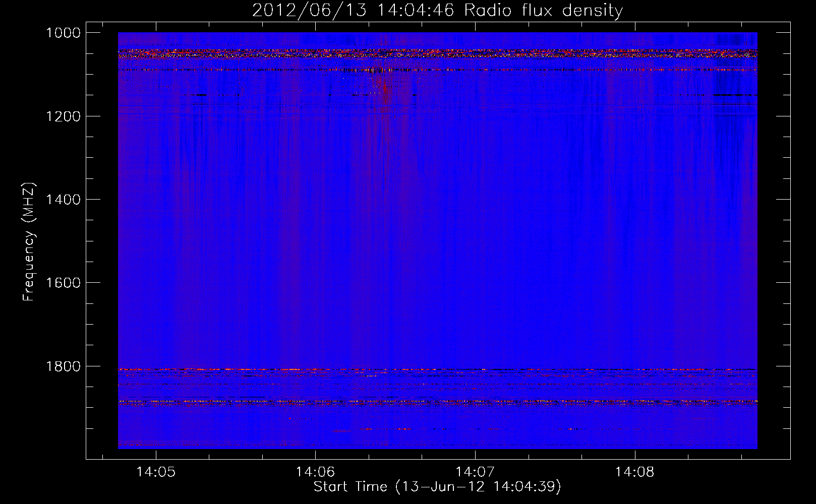Click the 1200 frequency tick label

coord(63,116)
